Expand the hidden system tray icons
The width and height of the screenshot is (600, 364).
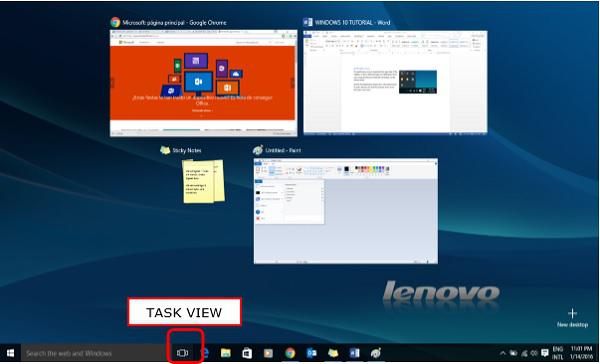[503, 353]
